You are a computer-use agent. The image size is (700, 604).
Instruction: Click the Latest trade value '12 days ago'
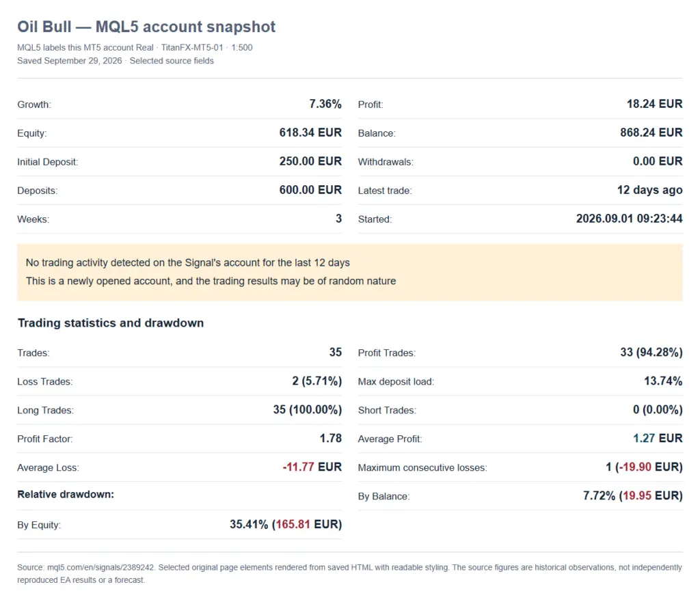(650, 190)
